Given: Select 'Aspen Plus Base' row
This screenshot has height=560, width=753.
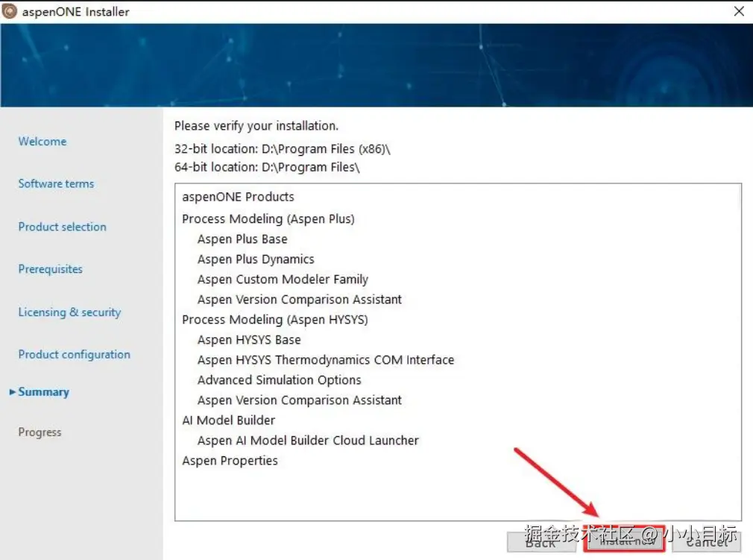Looking at the screenshot, I should point(242,239).
